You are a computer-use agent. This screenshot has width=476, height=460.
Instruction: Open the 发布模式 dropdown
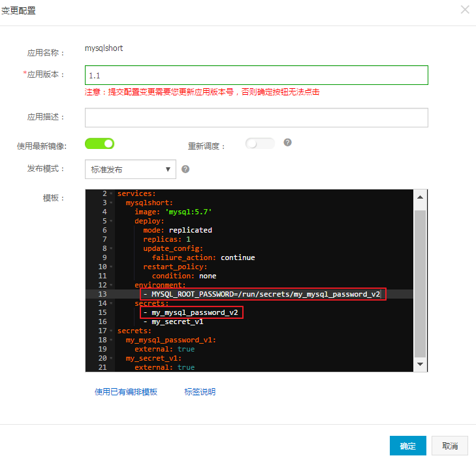click(130, 169)
